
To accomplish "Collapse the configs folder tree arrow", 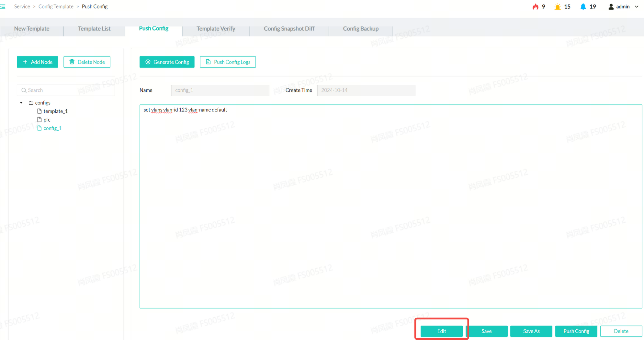I will pyautogui.click(x=21, y=103).
